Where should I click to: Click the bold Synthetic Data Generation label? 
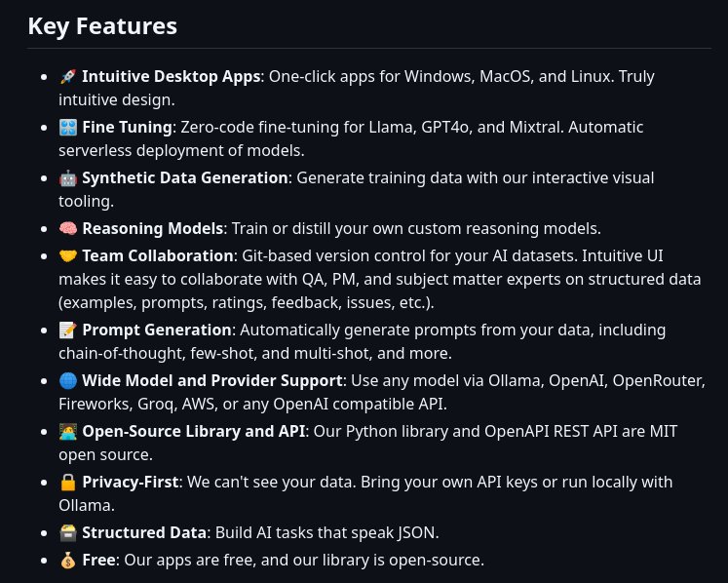(x=185, y=177)
